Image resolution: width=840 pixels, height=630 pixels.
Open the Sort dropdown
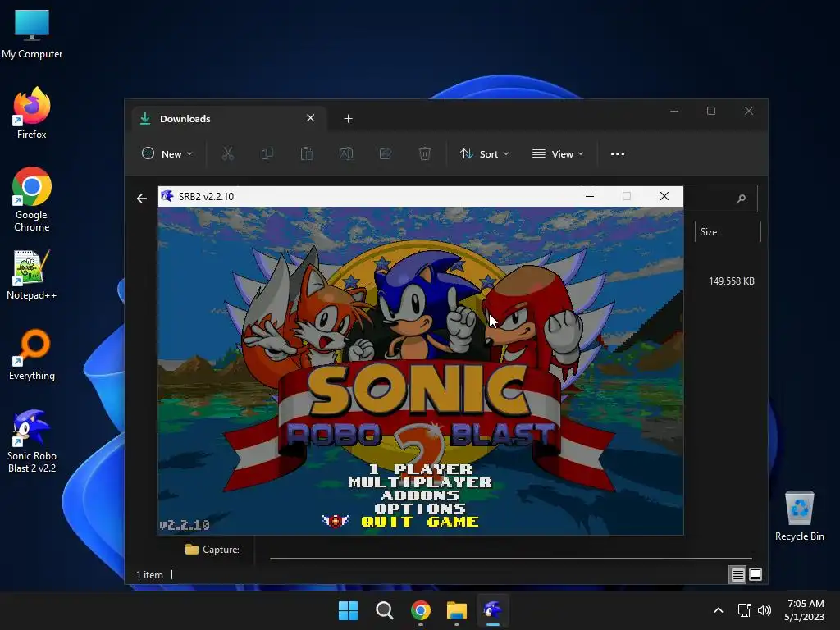click(484, 153)
